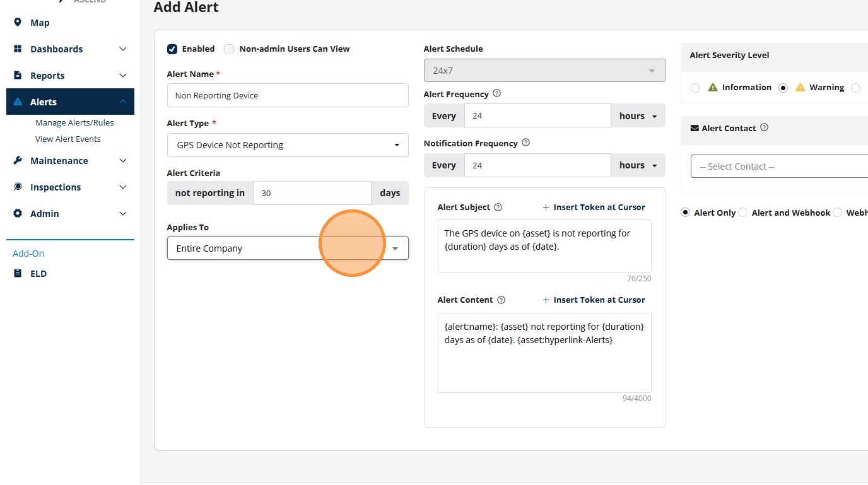This screenshot has height=485, width=868.
Task: Collapse the Alerts menu chevron
Action: pos(123,102)
